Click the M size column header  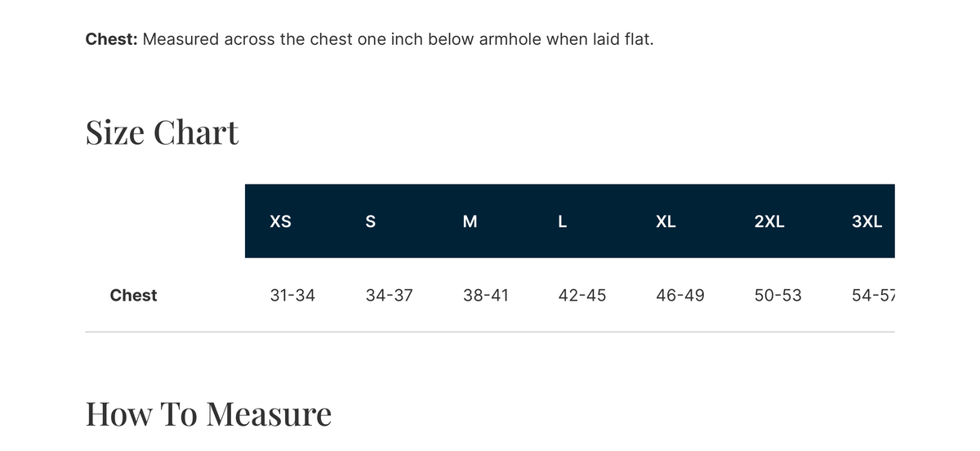470,221
